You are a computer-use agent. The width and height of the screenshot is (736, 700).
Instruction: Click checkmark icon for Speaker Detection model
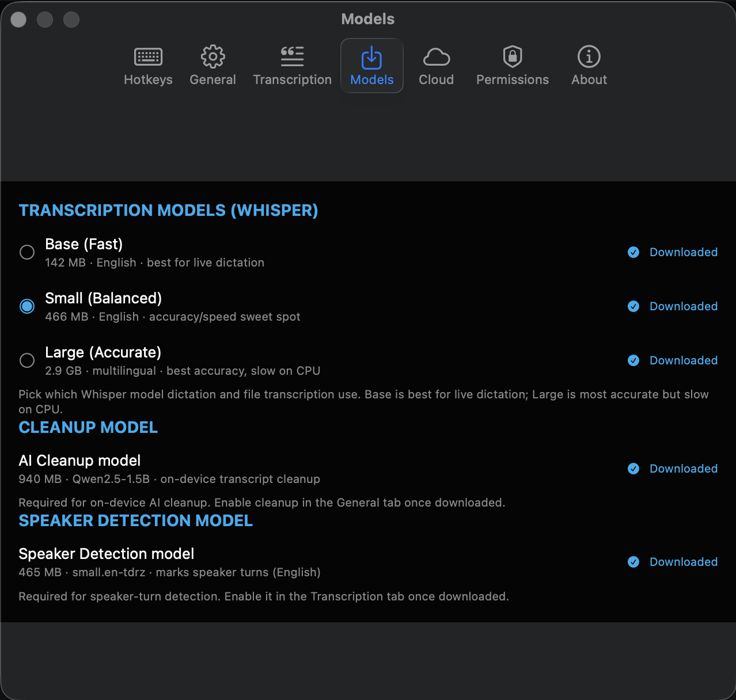[x=633, y=562]
